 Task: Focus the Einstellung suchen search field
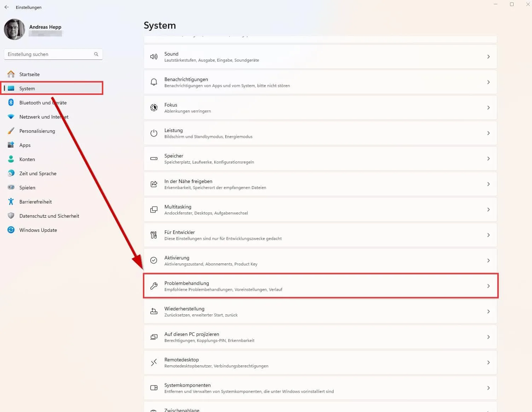(50, 54)
